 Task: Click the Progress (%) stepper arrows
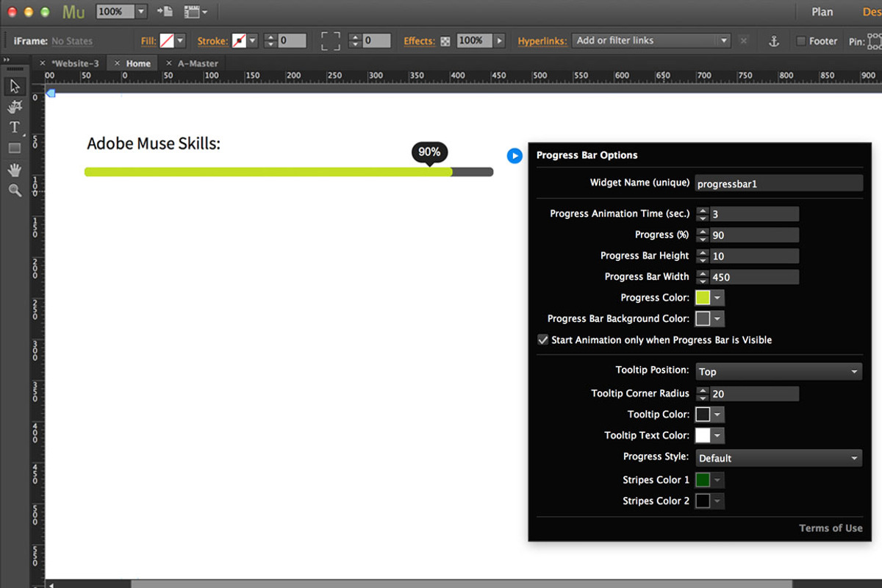pyautogui.click(x=703, y=235)
